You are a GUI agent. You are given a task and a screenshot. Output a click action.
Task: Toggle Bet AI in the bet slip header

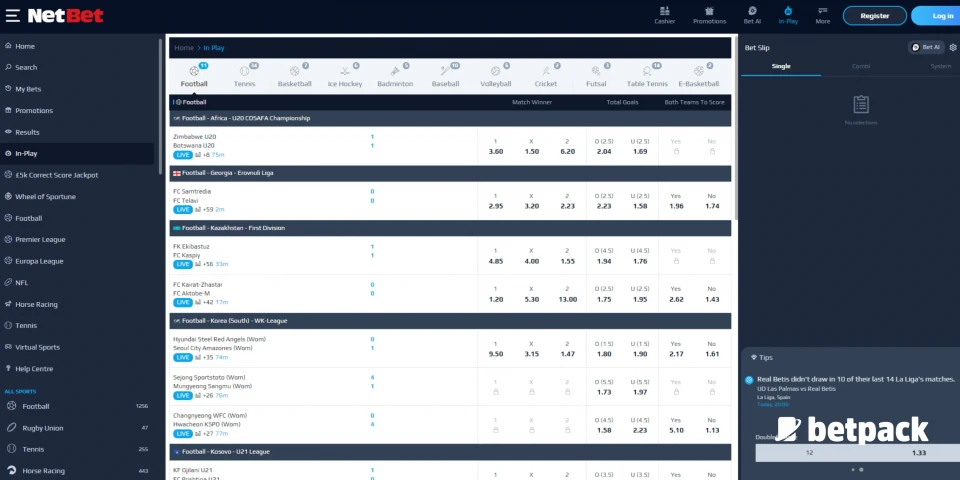coord(926,47)
